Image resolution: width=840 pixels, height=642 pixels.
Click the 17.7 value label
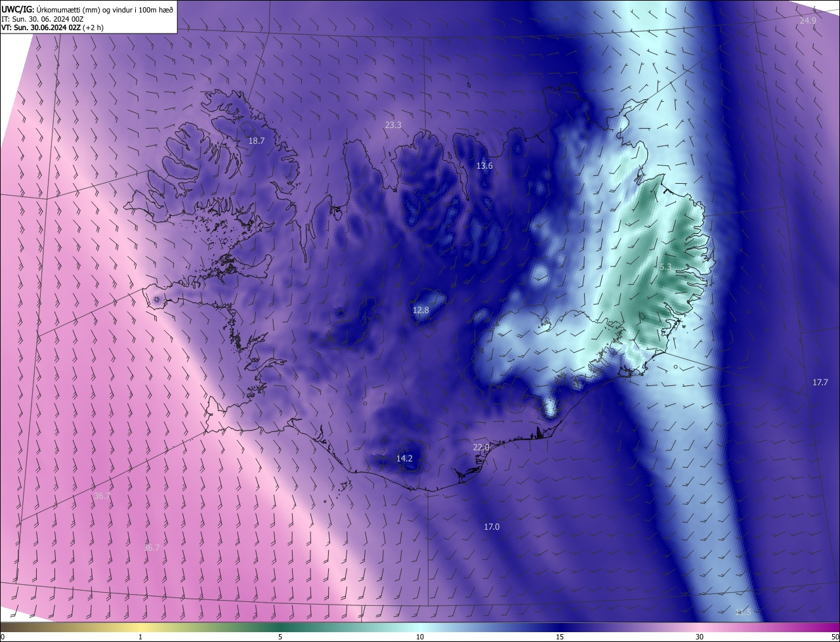pyautogui.click(x=820, y=382)
